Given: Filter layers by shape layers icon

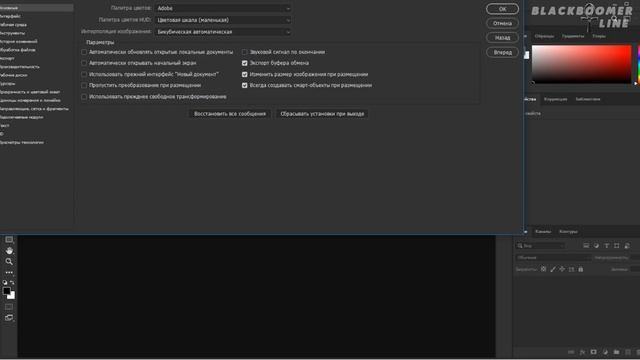Looking at the screenshot, I should [617, 246].
